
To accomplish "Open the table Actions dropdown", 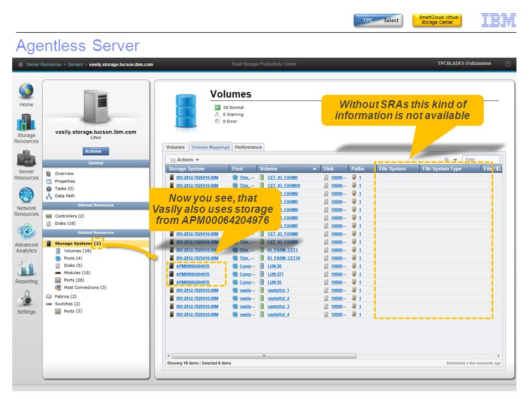I will pos(185,160).
